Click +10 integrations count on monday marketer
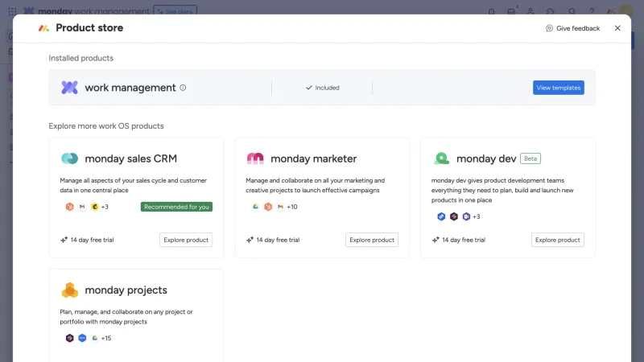The image size is (644, 362). (x=292, y=207)
